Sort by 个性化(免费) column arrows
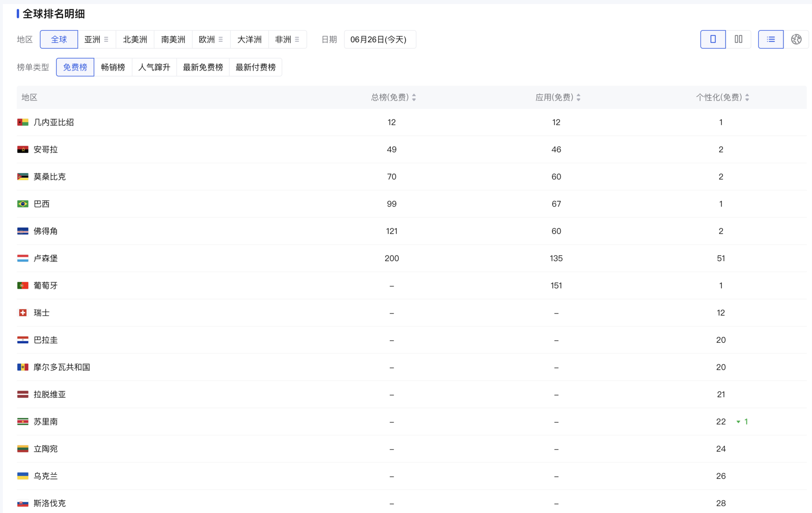Screen dimensions: 812x513 point(747,97)
